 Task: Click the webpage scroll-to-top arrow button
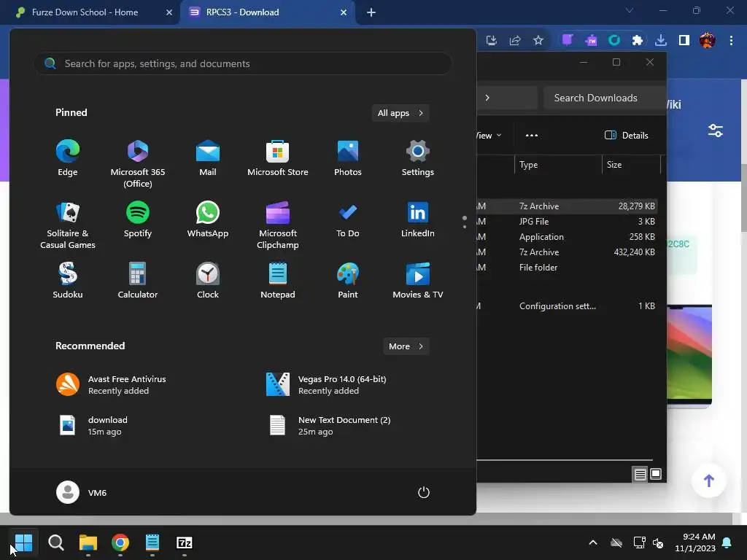click(x=709, y=481)
